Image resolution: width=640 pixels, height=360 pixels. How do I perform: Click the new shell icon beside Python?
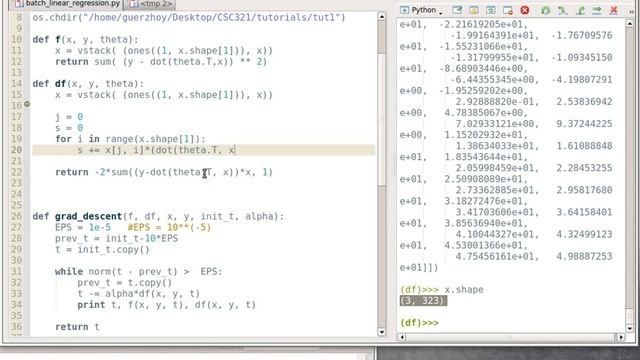pyautogui.click(x=404, y=10)
